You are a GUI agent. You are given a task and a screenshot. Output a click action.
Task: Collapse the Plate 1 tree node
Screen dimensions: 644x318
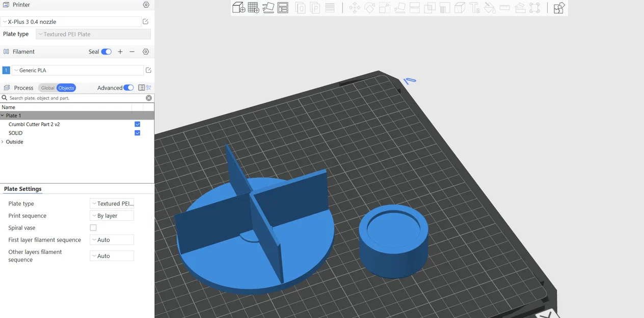pos(3,115)
